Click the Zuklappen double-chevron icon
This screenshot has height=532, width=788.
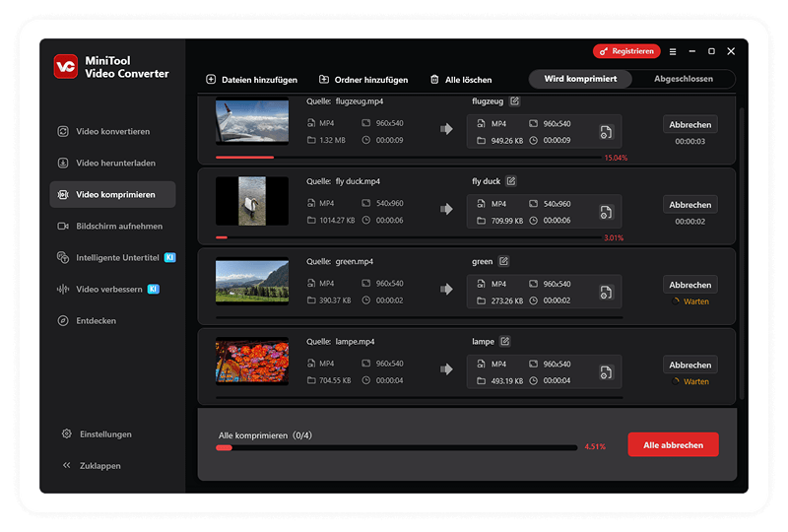[x=66, y=465]
